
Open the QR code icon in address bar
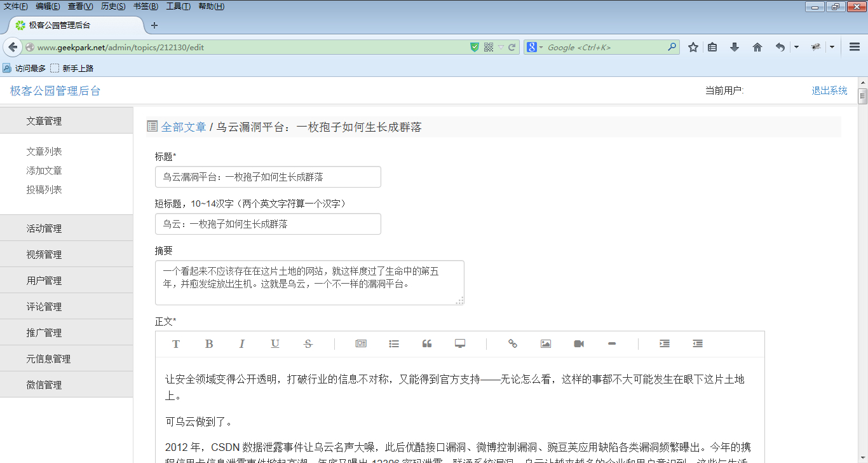click(x=489, y=47)
